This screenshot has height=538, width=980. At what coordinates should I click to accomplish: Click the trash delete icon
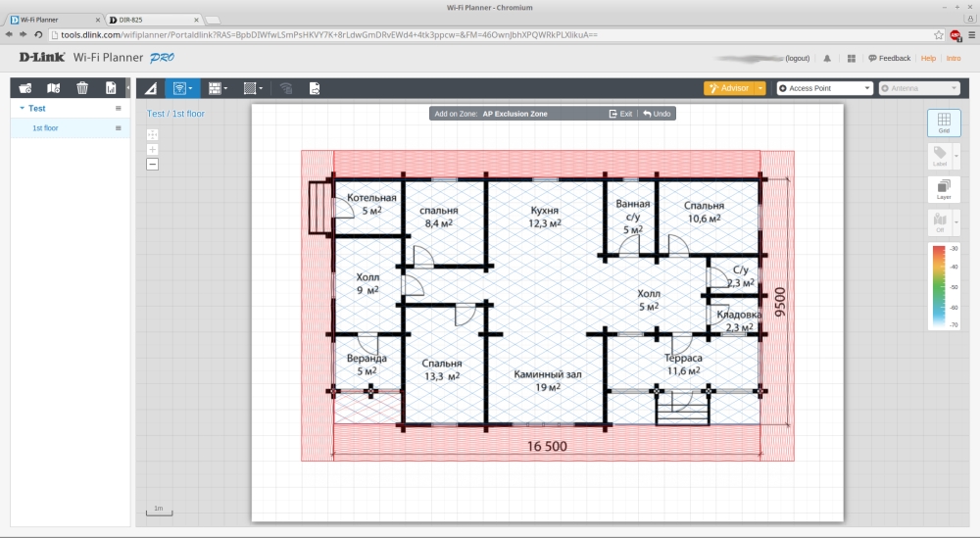pyautogui.click(x=82, y=88)
